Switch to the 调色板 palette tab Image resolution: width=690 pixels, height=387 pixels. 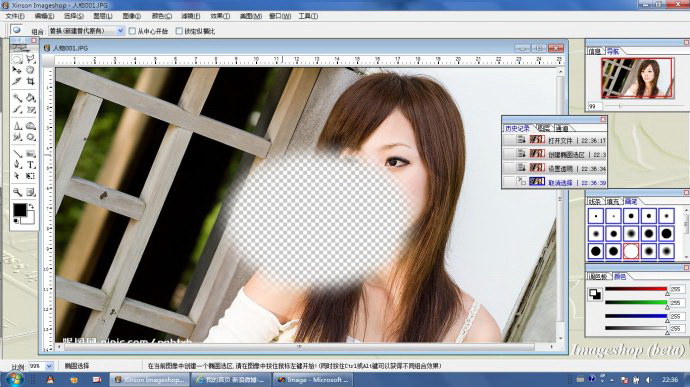598,276
